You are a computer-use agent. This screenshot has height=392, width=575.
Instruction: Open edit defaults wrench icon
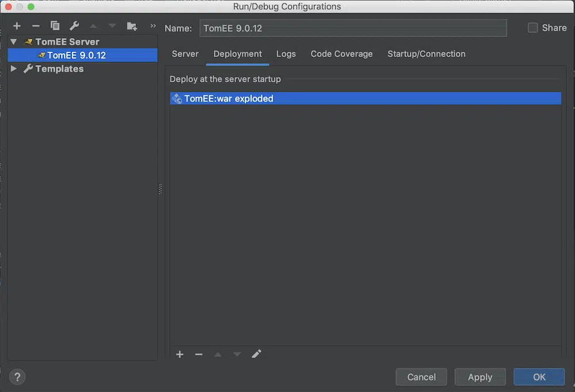pos(74,26)
